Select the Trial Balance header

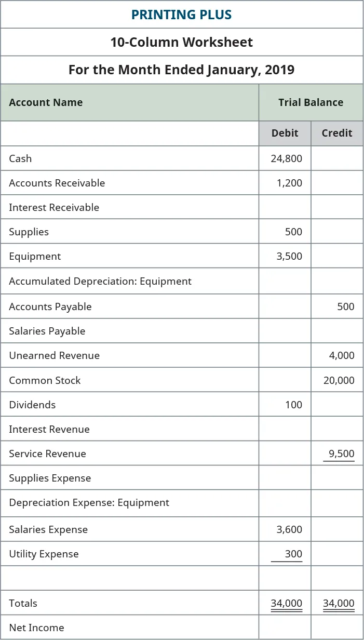[x=311, y=102]
